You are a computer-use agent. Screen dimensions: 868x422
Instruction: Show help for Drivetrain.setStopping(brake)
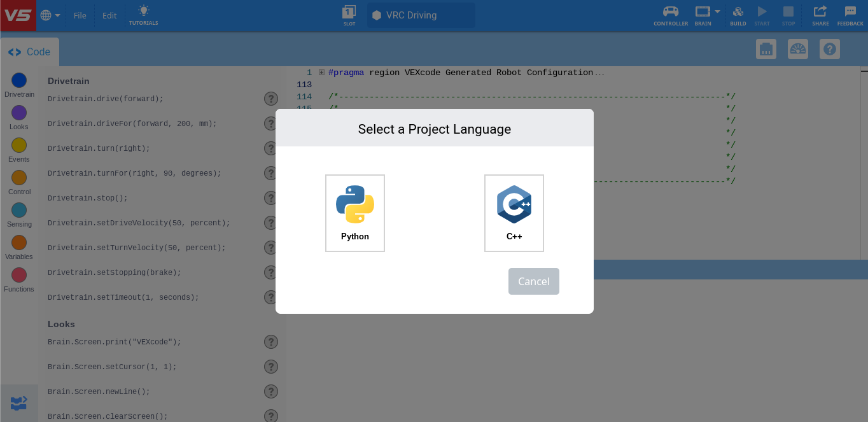(x=271, y=272)
